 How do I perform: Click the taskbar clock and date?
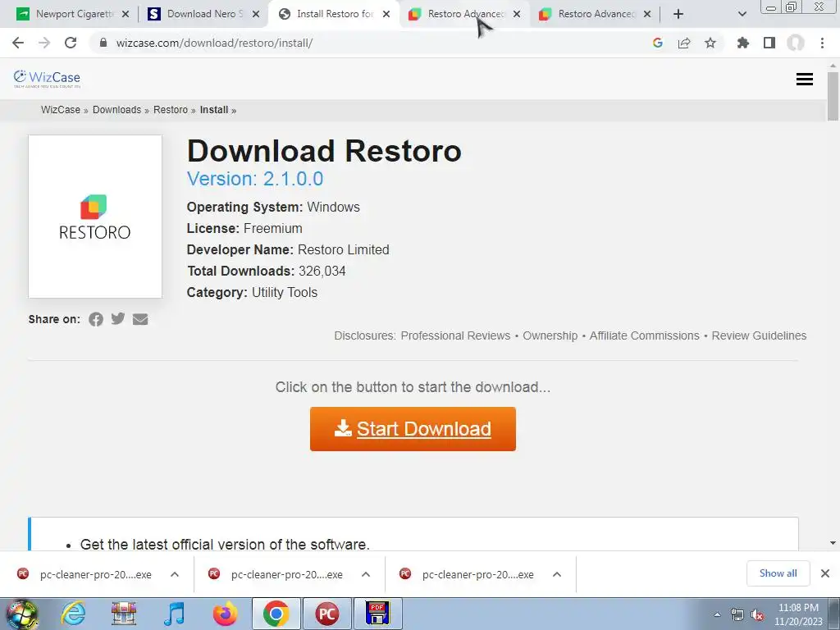[798, 614]
